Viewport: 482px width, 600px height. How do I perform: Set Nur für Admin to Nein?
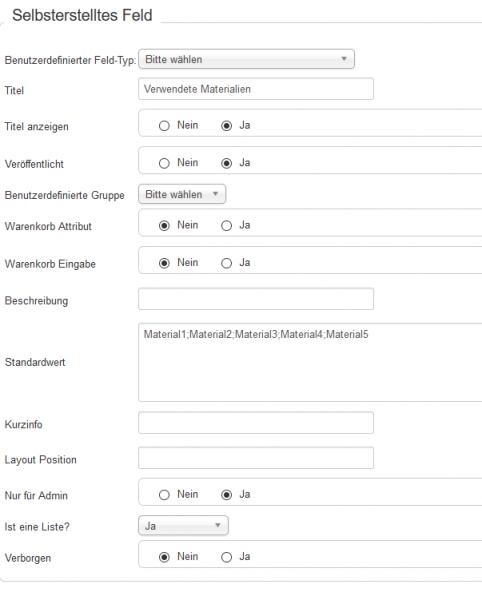click(164, 495)
